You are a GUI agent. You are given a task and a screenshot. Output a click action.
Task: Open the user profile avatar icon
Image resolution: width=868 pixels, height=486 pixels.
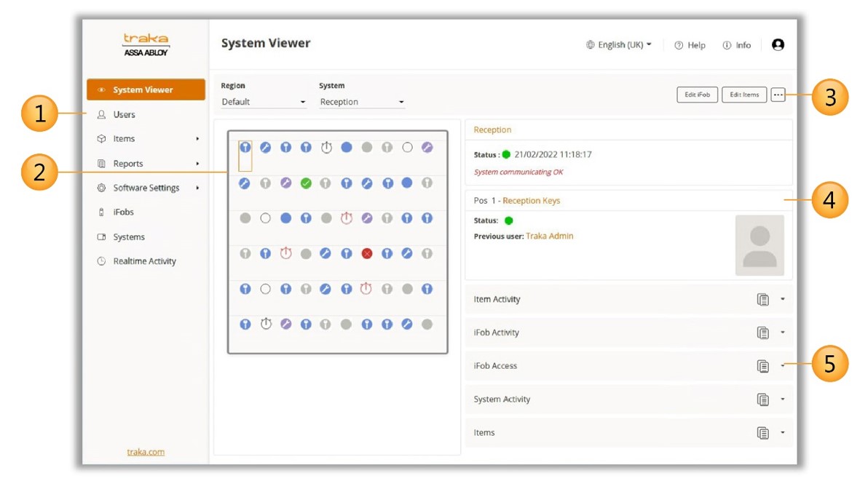point(778,45)
